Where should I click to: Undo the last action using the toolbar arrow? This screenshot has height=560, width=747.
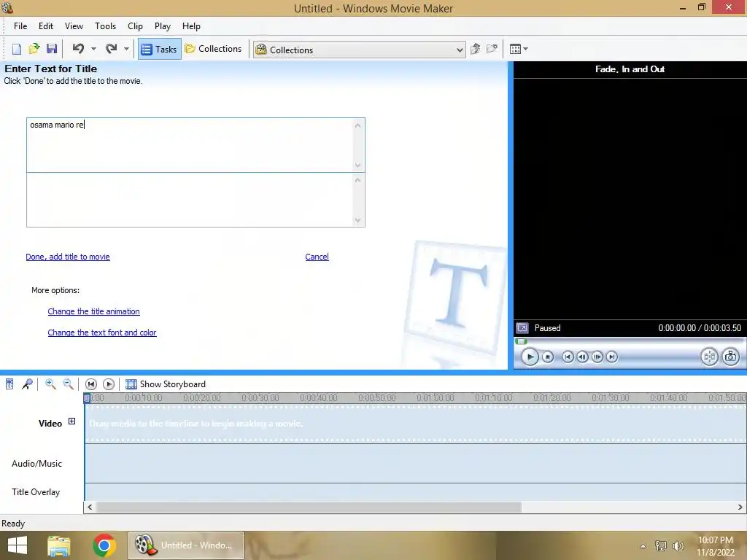78,49
